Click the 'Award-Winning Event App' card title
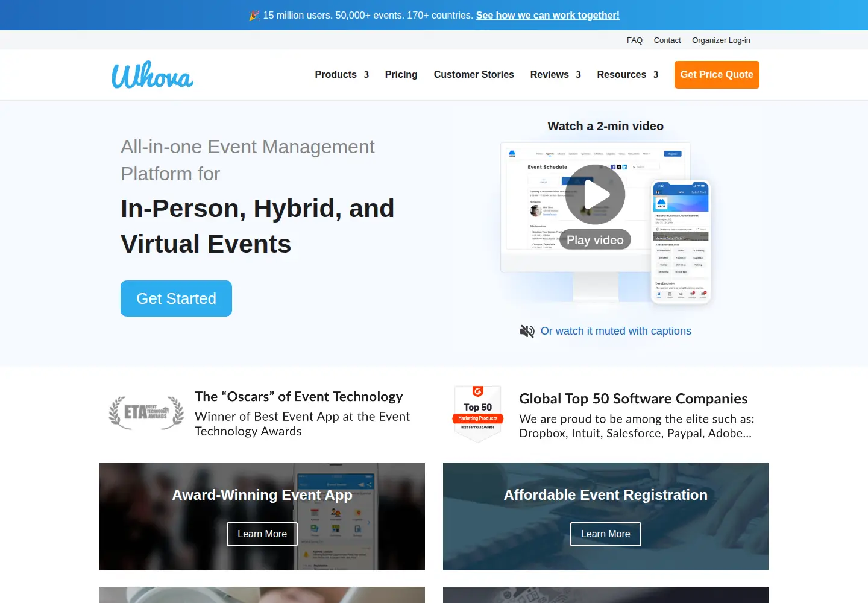The image size is (868, 603). click(262, 495)
